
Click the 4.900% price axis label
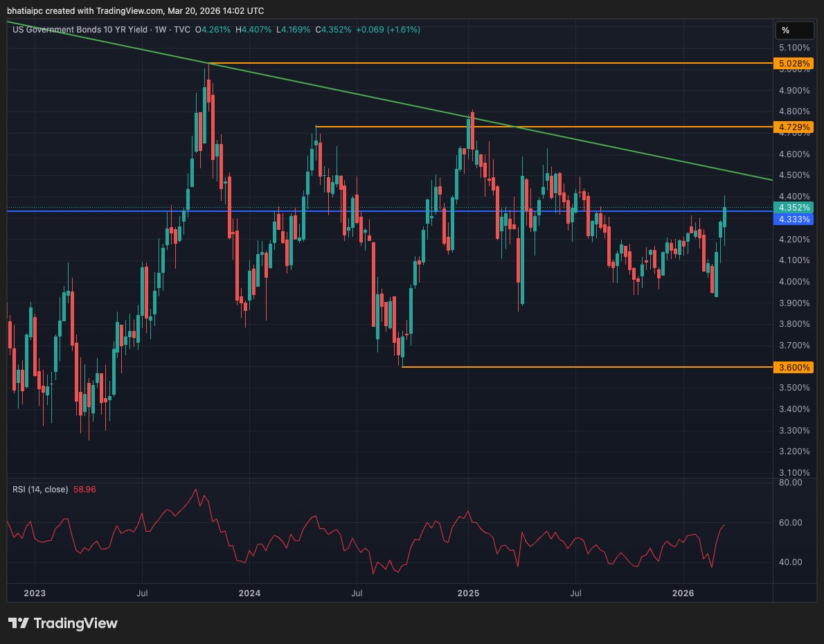tap(794, 91)
